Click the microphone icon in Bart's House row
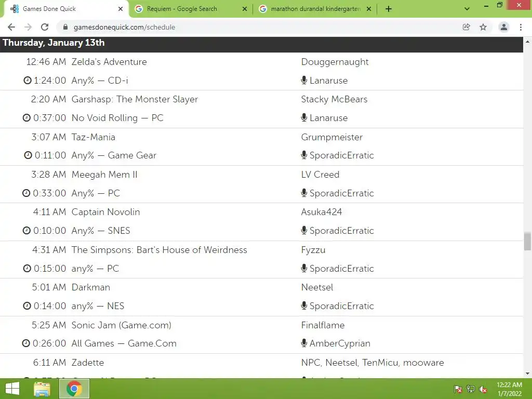Screen dimensions: 532x399 (x=304, y=268)
